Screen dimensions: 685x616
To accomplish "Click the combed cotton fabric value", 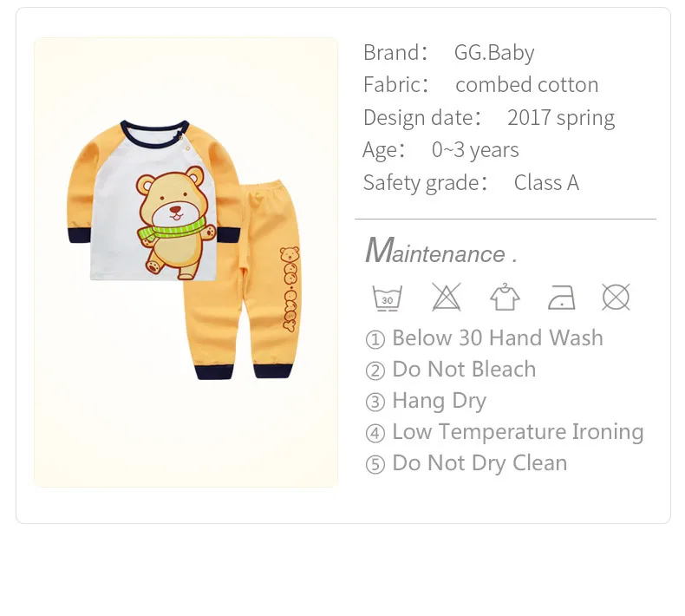I will point(527,85).
